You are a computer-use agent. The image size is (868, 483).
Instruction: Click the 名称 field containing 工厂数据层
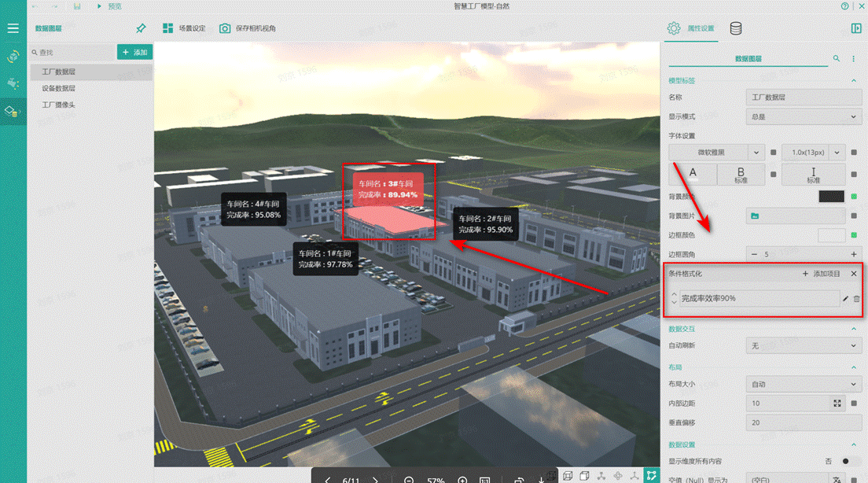[x=804, y=98]
